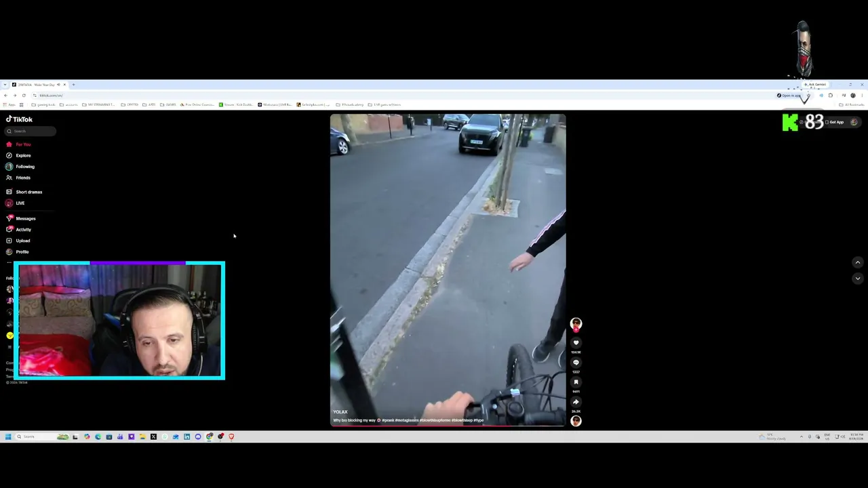Open the profile avatar menu in TikTok header
Screen dimensions: 868x488
(854, 122)
